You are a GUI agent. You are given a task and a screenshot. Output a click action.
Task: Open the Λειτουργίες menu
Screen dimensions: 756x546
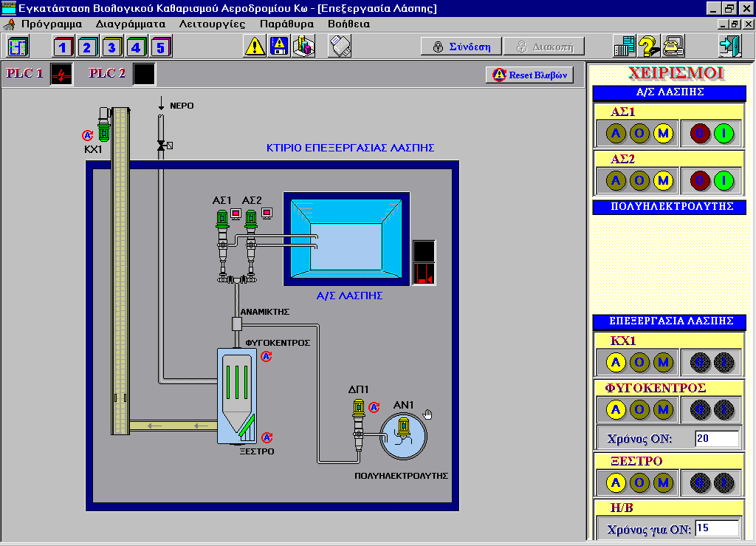pos(212,24)
